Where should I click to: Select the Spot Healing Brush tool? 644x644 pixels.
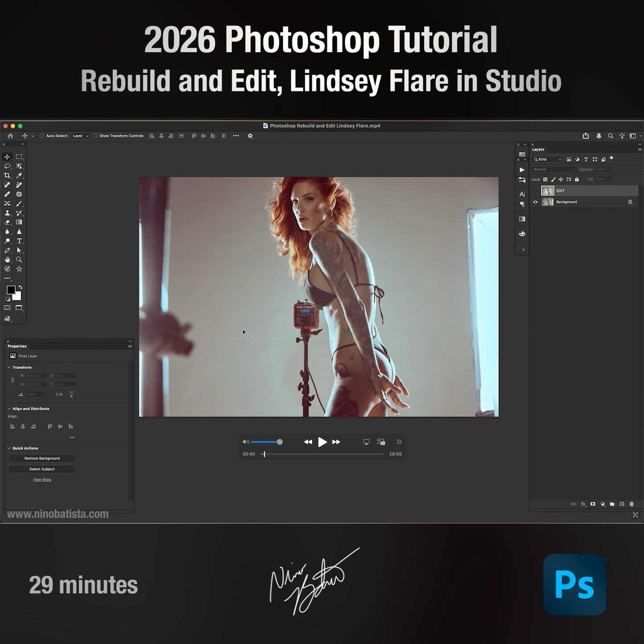(7, 184)
